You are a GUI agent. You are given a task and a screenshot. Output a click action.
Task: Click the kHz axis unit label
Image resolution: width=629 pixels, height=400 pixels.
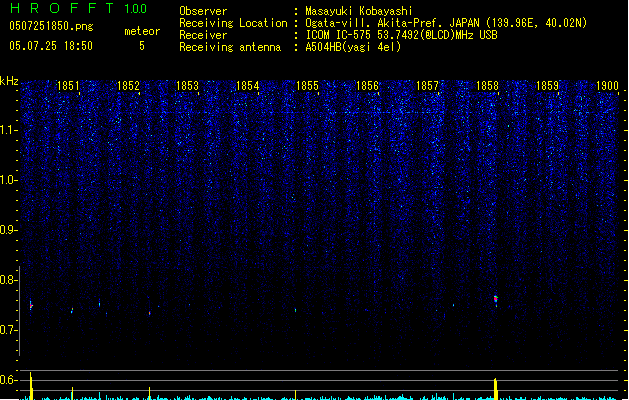tap(9, 81)
